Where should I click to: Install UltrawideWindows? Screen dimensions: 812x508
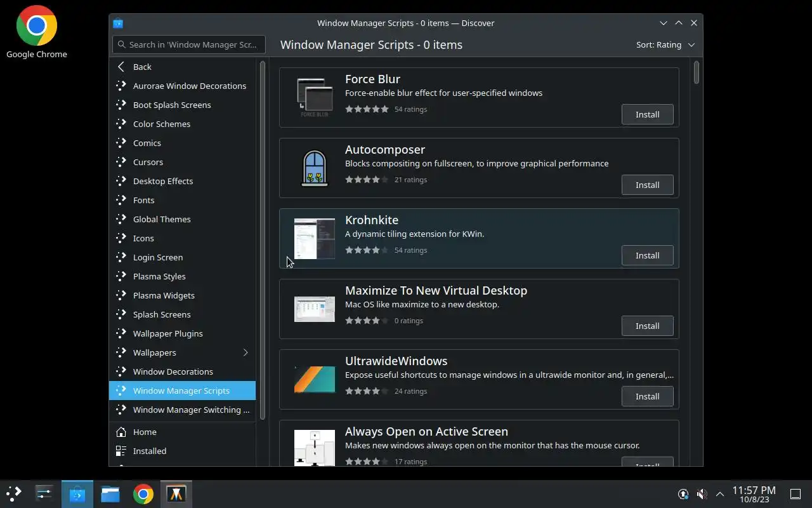pos(647,396)
